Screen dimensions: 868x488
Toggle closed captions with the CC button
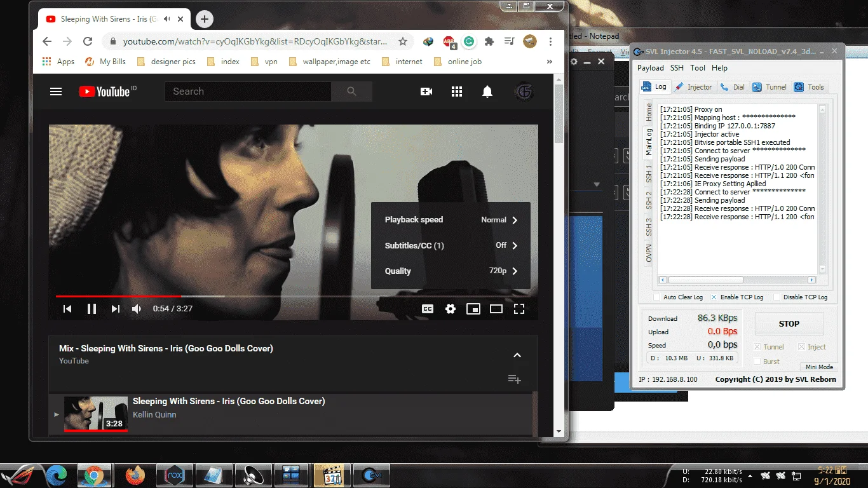pos(428,309)
